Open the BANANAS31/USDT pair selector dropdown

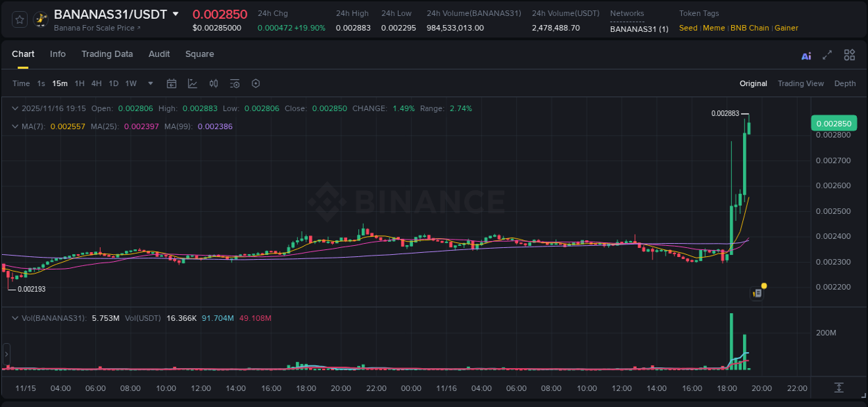tap(176, 13)
